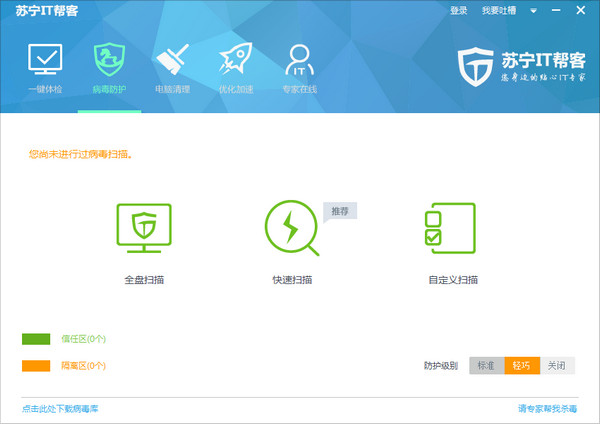
Task: Click the 您尚未进行过病毒扫描 status message
Action: pos(81,154)
